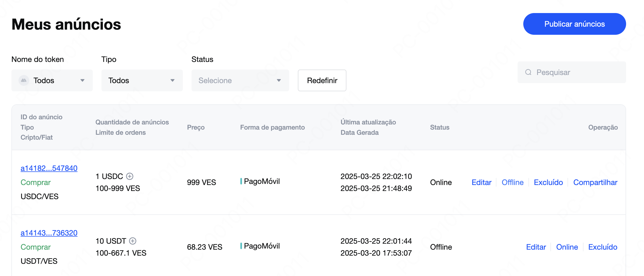Edit the USDC/VES ad
The height and width of the screenshot is (276, 644).
click(482, 182)
